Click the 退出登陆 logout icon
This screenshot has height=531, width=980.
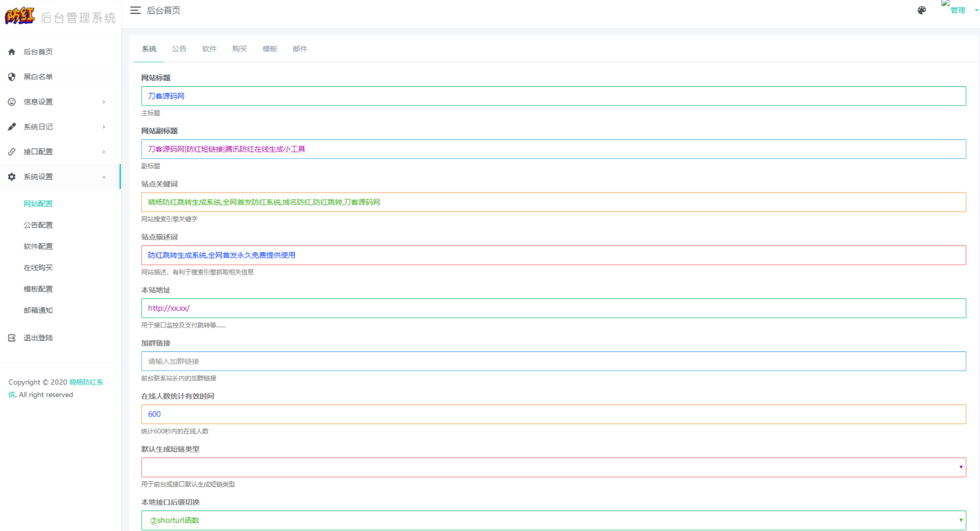pyautogui.click(x=12, y=338)
